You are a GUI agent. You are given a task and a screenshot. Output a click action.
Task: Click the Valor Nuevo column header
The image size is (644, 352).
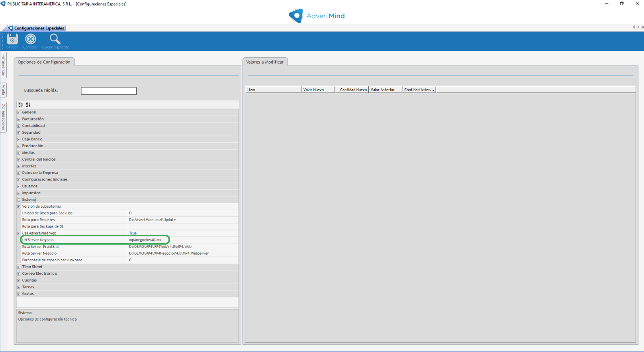coord(318,90)
